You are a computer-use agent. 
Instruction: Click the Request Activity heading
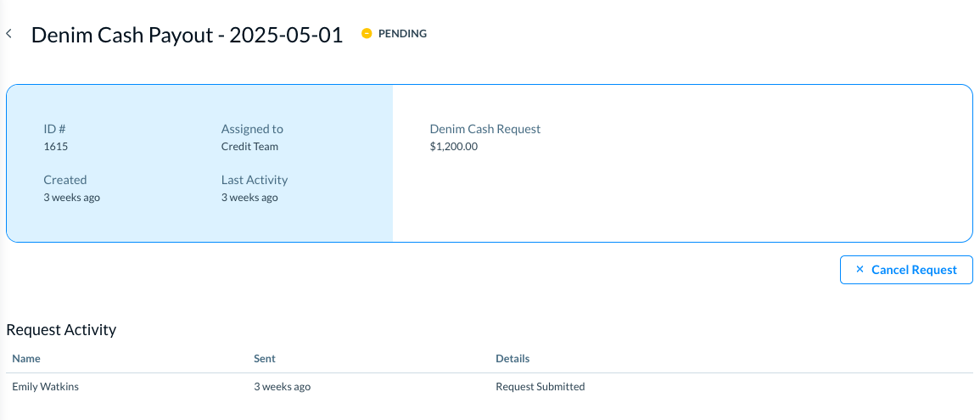[x=61, y=329]
